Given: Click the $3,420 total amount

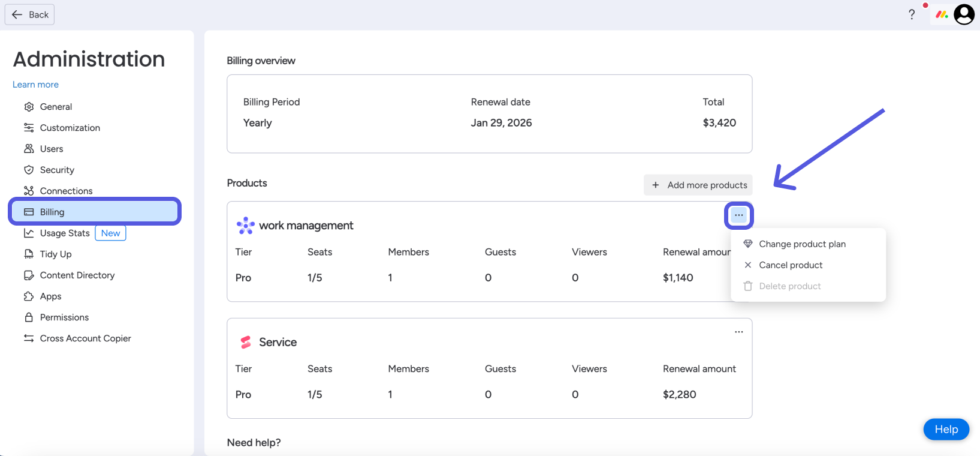Looking at the screenshot, I should point(719,123).
